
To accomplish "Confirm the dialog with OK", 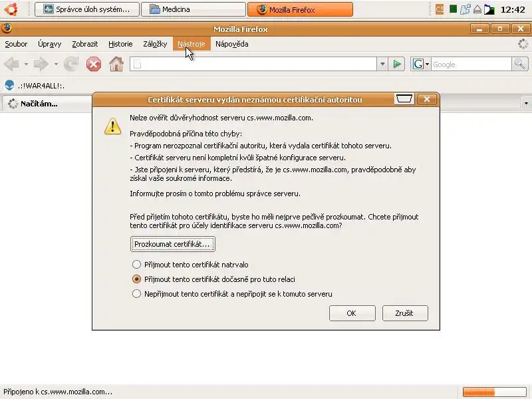I will 352,313.
